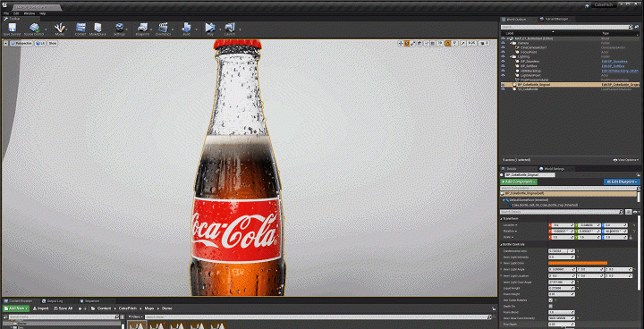Click the Save All button
The image size is (644, 329).
click(x=63, y=308)
